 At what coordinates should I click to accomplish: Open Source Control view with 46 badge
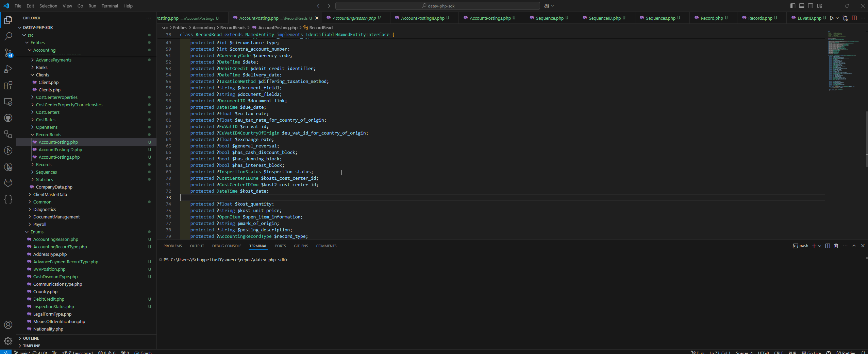(x=8, y=53)
